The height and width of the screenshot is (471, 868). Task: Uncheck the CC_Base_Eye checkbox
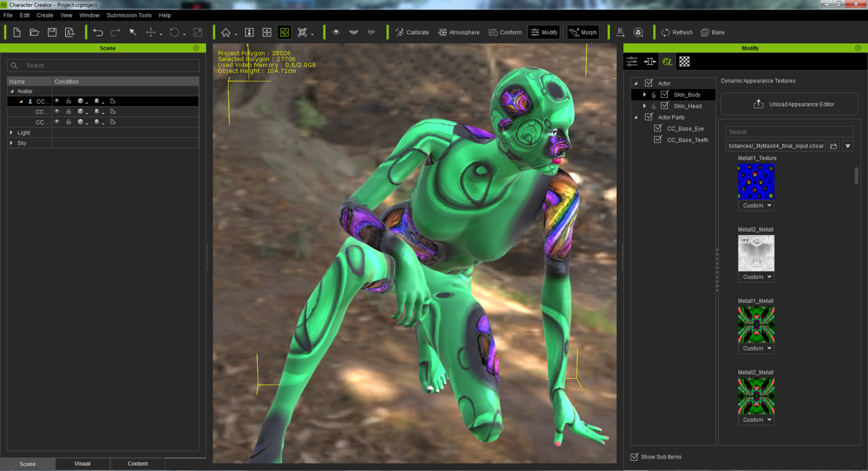(658, 129)
